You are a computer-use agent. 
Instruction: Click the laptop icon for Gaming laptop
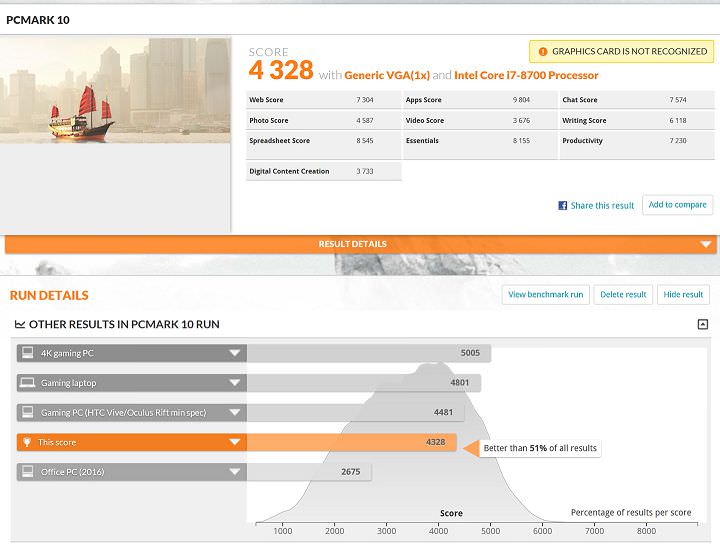click(28, 383)
